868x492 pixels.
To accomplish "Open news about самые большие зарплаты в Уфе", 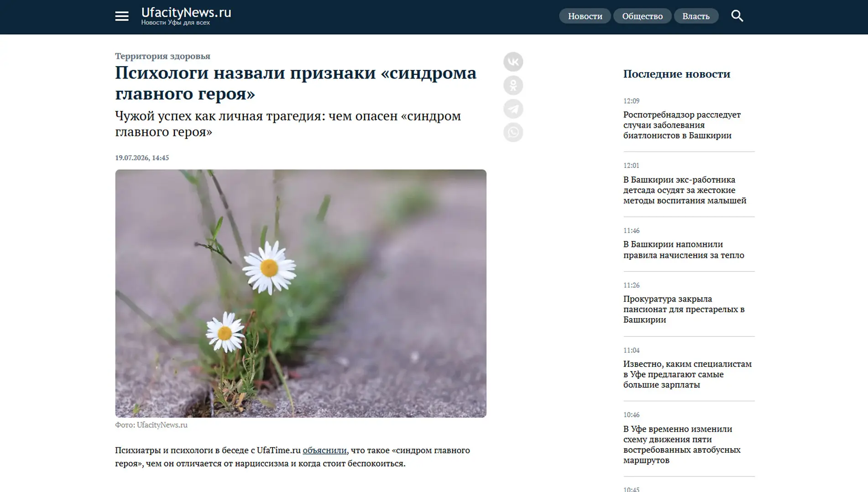I will 687,374.
